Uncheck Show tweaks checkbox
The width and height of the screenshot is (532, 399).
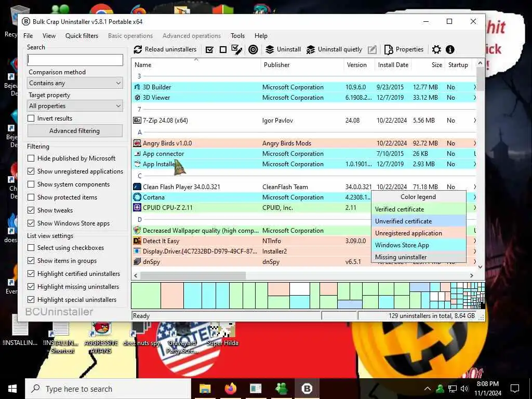(31, 210)
